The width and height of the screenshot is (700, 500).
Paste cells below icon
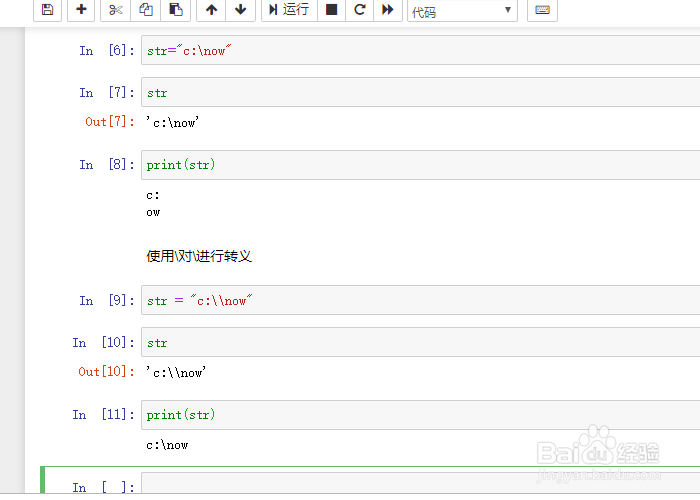point(175,9)
